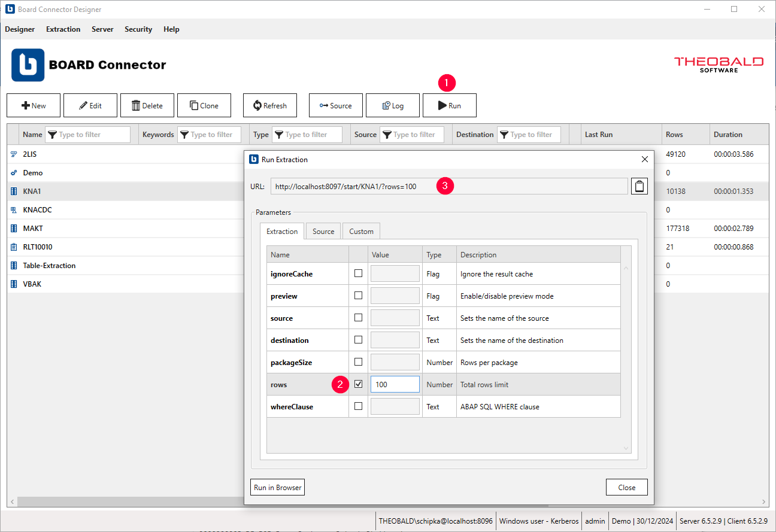Close Run Extraction dialog with X
776x532 pixels.
click(x=644, y=160)
